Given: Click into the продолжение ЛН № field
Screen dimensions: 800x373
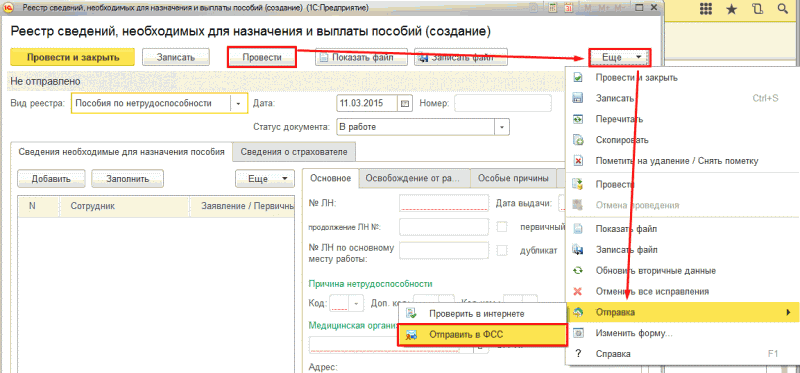Looking at the screenshot, I should pos(444,227).
